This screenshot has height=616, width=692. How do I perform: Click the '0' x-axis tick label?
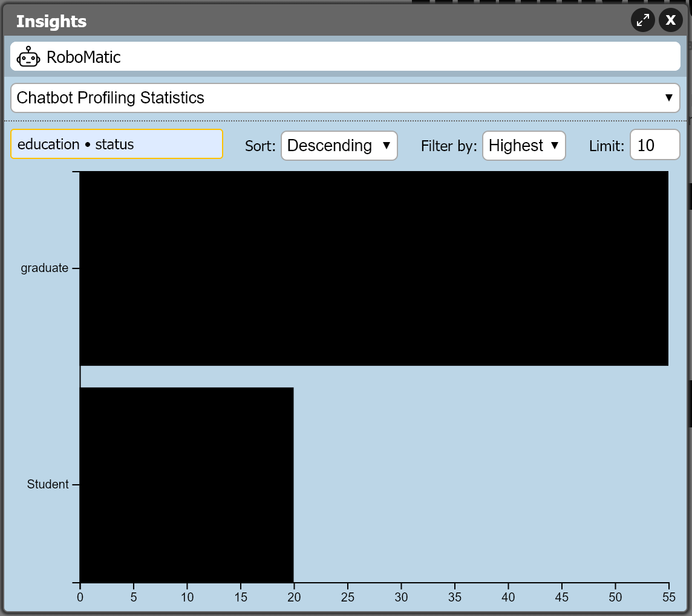click(80, 597)
